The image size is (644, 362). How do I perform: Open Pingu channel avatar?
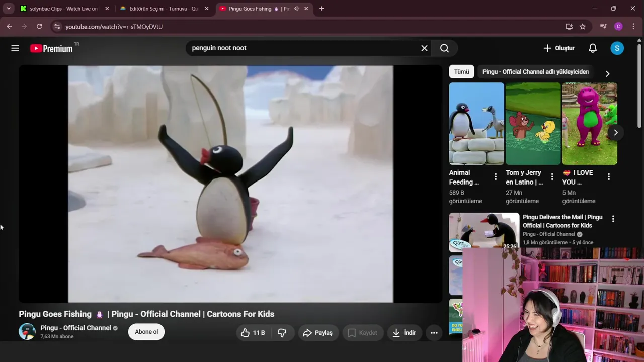[x=27, y=332]
